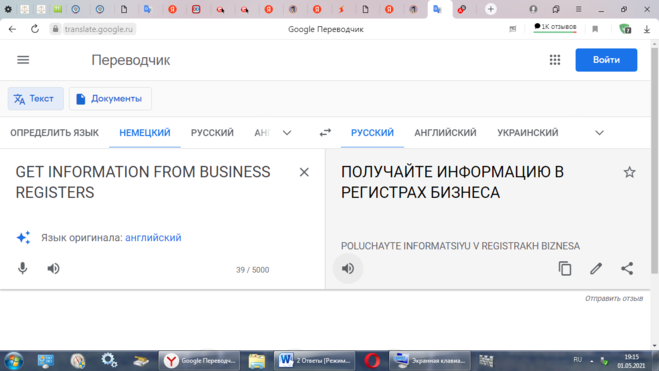Reload the translate page
This screenshot has width=659, height=371.
point(35,29)
